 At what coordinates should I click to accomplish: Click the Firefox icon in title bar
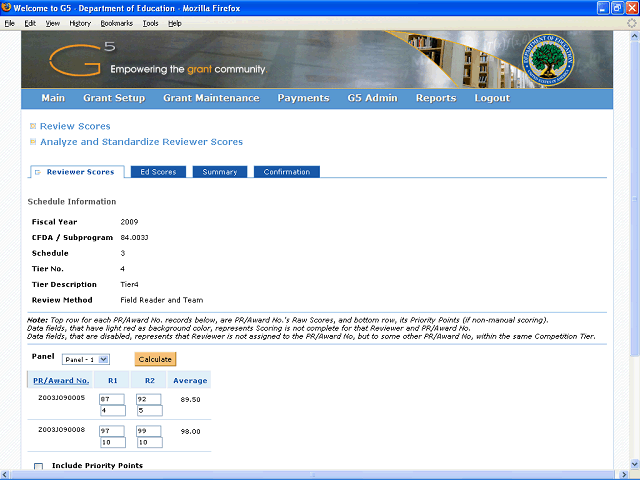click(6, 8)
